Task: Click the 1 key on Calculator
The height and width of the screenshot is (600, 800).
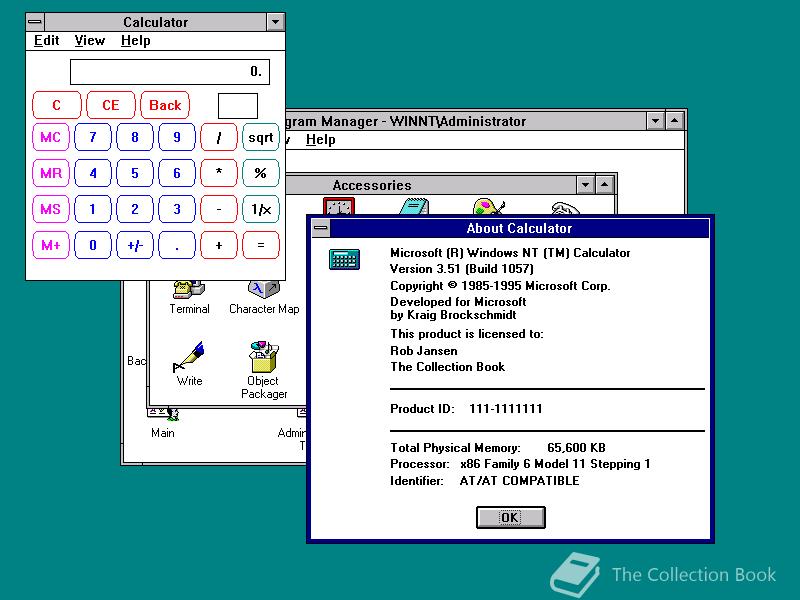Action: pos(93,209)
